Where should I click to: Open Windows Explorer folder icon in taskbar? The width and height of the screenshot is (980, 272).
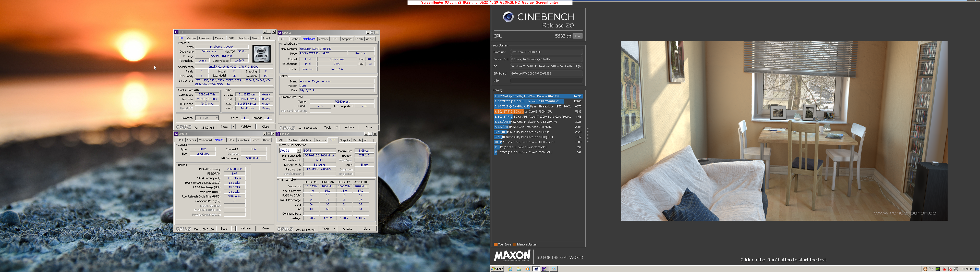pos(519,269)
